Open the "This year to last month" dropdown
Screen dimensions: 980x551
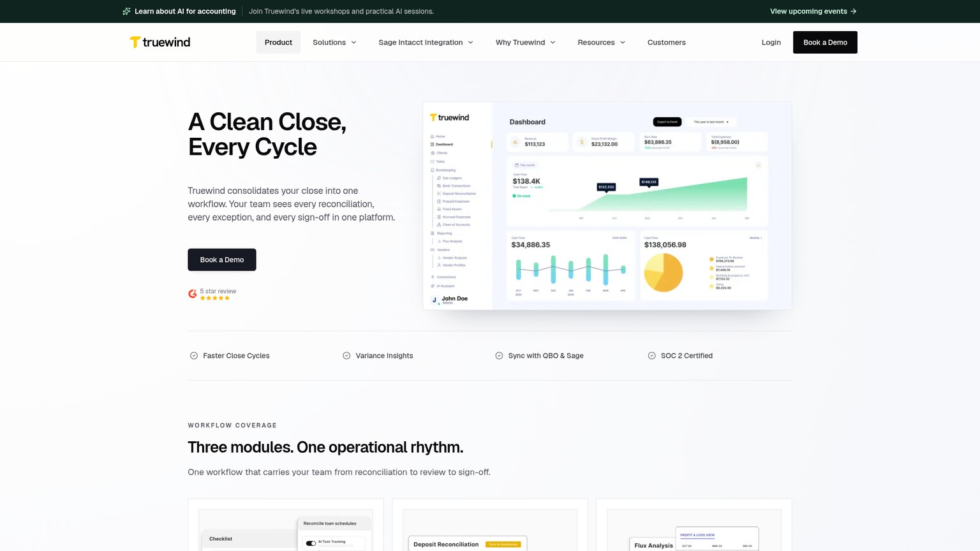click(x=711, y=122)
